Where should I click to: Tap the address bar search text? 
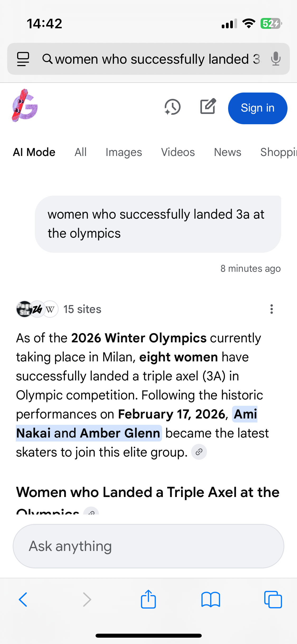click(x=157, y=59)
